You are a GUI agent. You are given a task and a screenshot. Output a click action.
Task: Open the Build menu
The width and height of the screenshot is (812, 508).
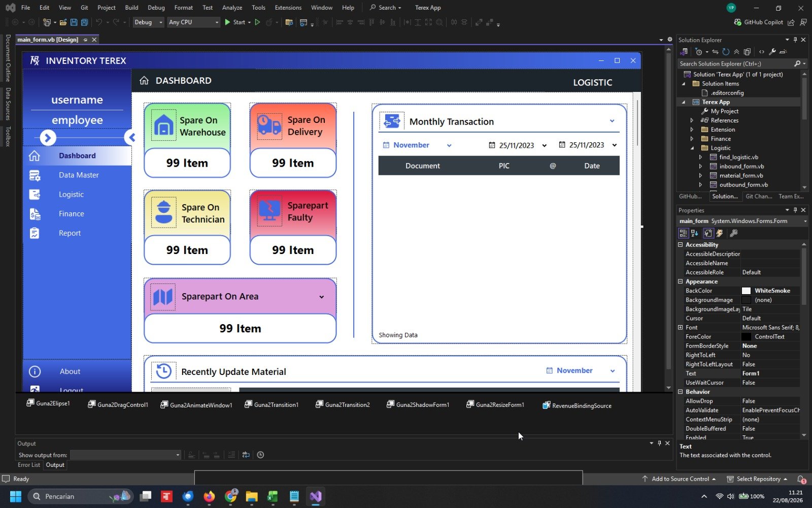click(x=131, y=8)
